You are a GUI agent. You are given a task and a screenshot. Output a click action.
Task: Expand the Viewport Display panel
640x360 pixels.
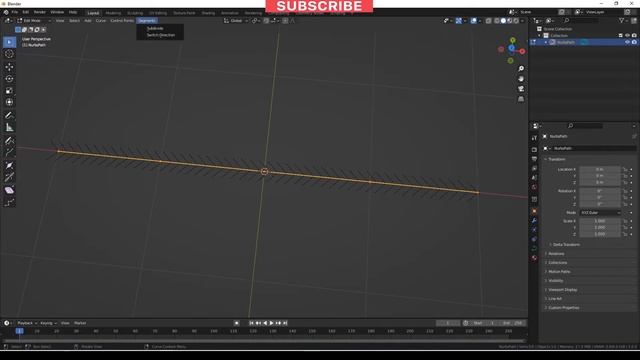[562, 289]
